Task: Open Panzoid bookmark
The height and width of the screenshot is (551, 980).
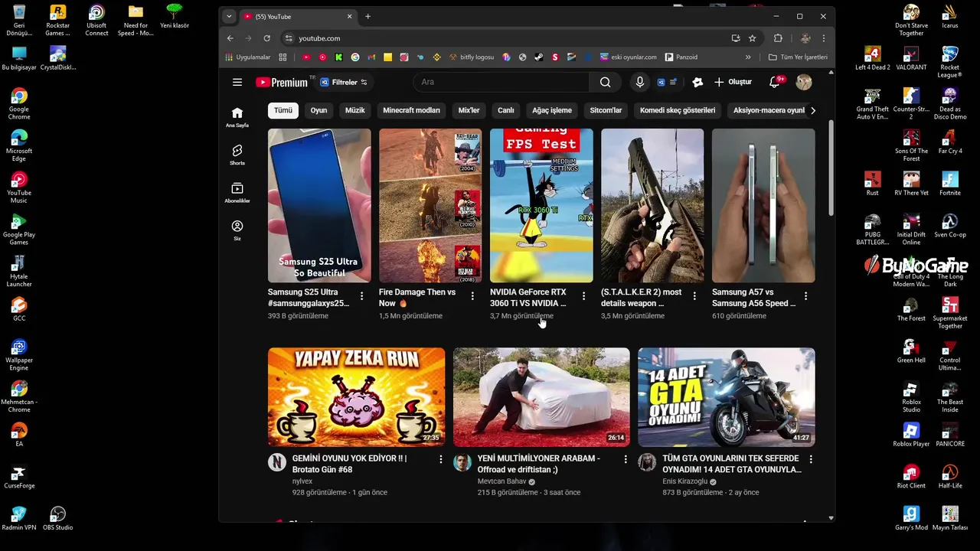Action: point(681,57)
